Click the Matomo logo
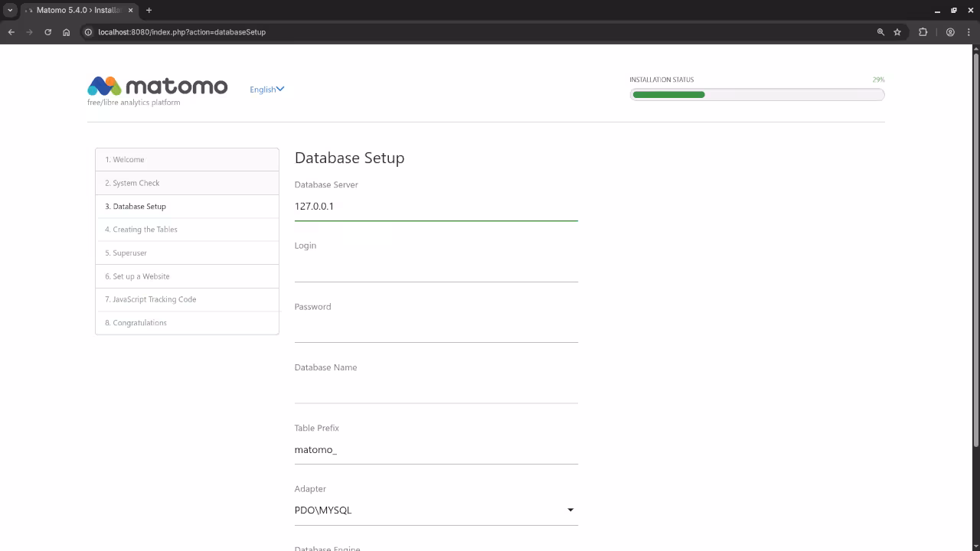Image resolution: width=980 pixels, height=551 pixels. 157,86
